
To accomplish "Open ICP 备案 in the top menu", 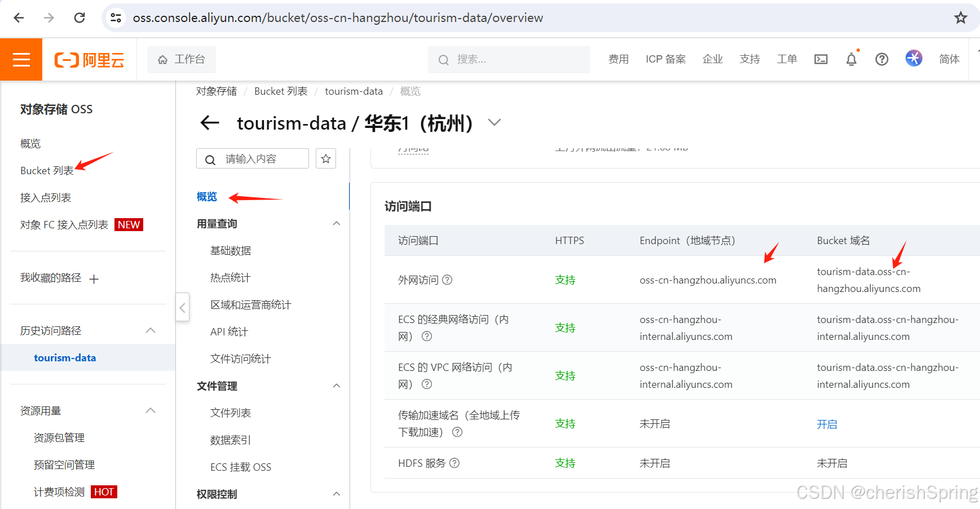I will [666, 59].
